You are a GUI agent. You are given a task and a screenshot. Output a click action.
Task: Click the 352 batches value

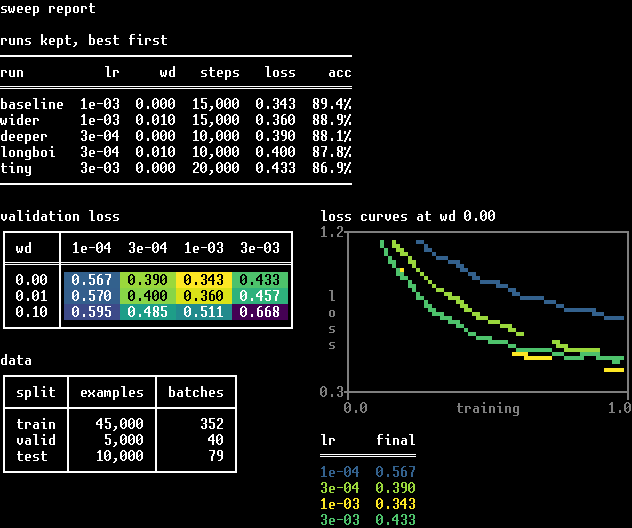coord(212,424)
